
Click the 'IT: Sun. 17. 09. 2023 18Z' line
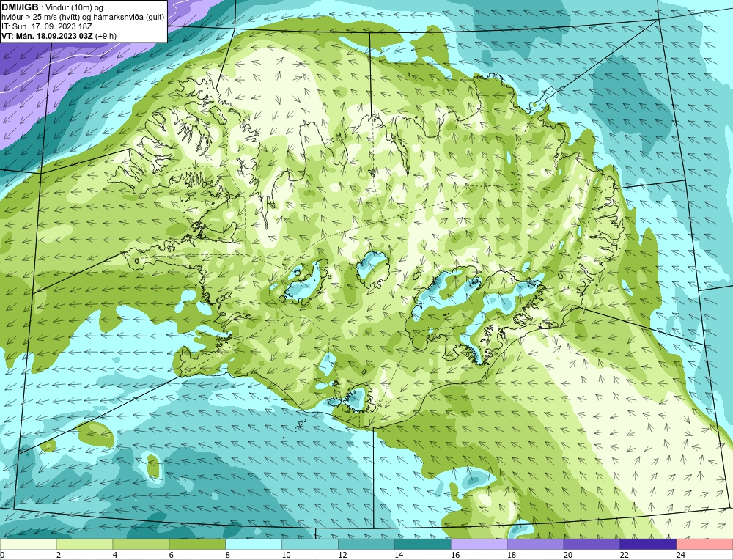[x=47, y=26]
